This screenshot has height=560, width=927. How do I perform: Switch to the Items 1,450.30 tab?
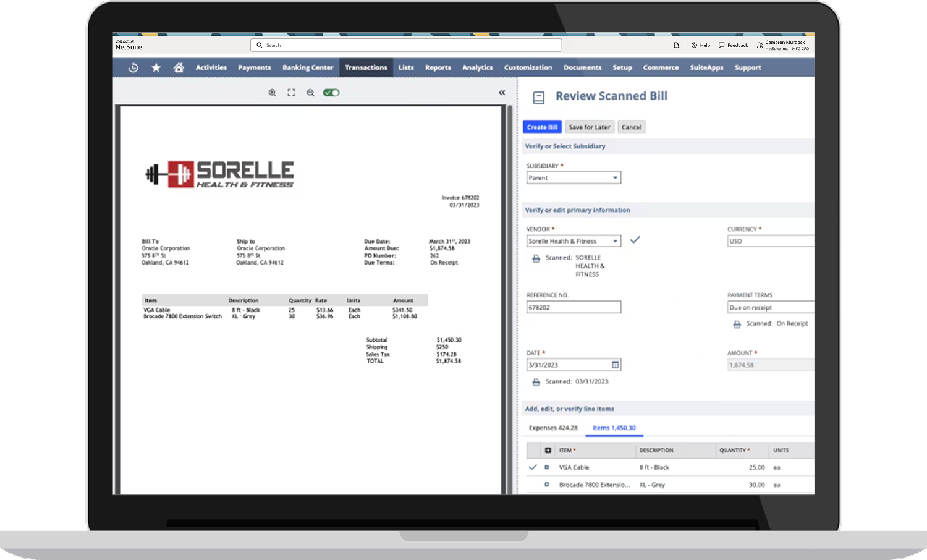point(614,428)
